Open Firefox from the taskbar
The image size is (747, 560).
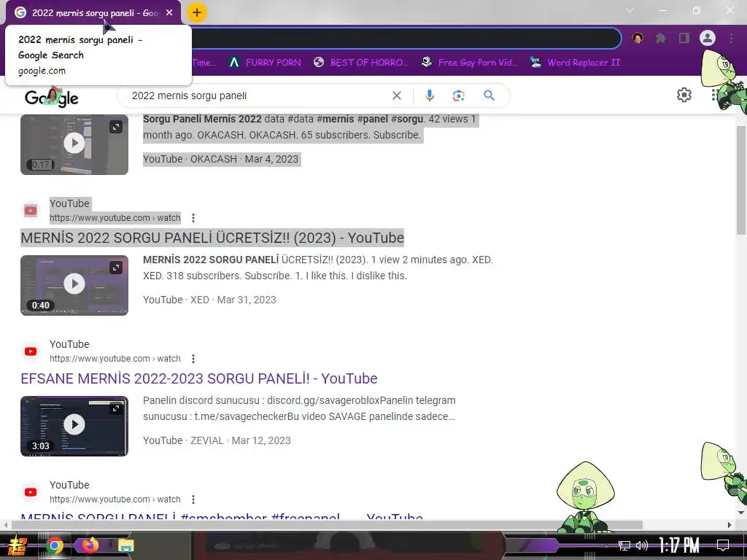point(90,545)
